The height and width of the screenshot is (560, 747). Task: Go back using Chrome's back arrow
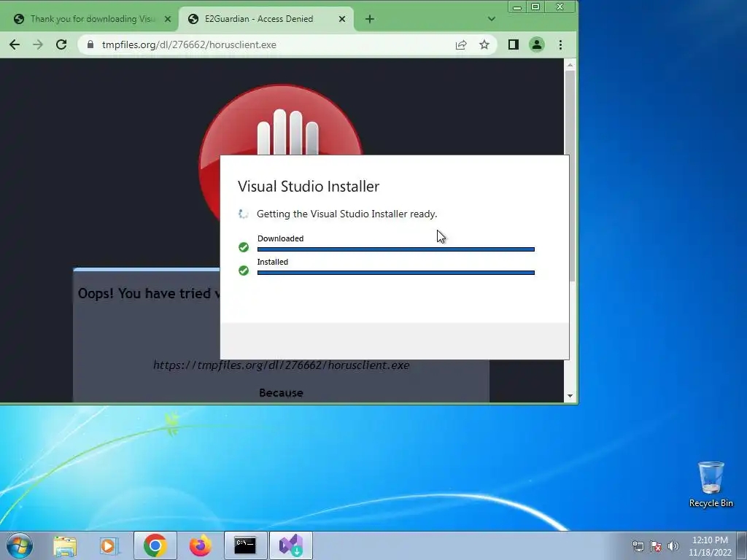(15, 44)
